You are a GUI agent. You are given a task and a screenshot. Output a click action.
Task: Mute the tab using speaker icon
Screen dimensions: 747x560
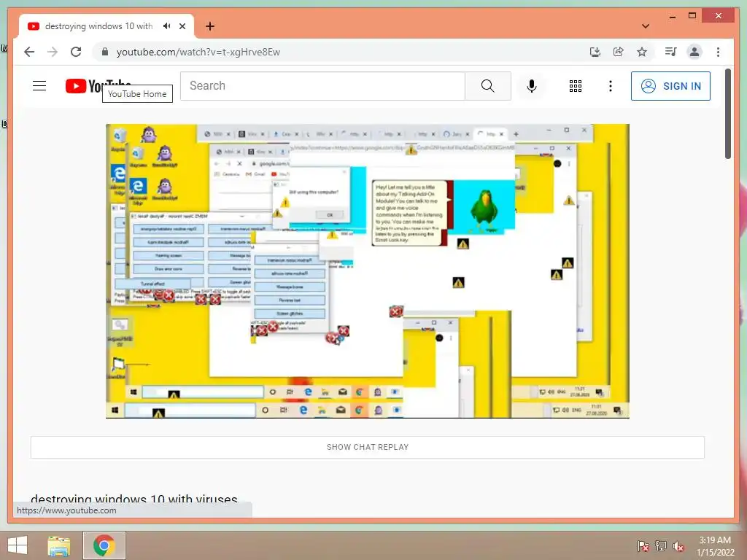(166, 26)
